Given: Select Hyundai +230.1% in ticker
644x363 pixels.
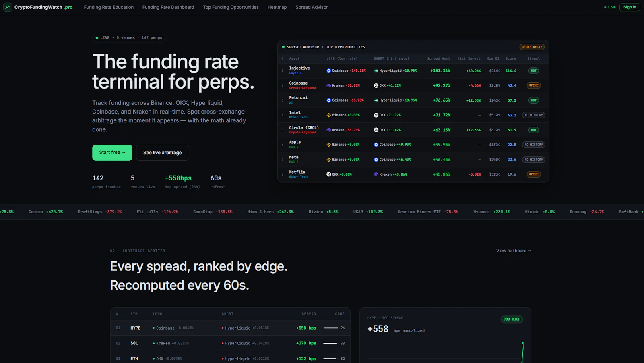Looking at the screenshot, I should 492,212.
